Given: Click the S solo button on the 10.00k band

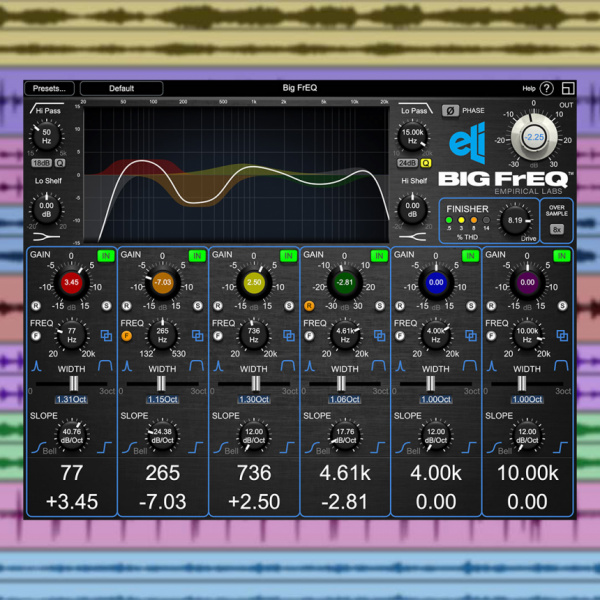Looking at the screenshot, I should [x=562, y=306].
